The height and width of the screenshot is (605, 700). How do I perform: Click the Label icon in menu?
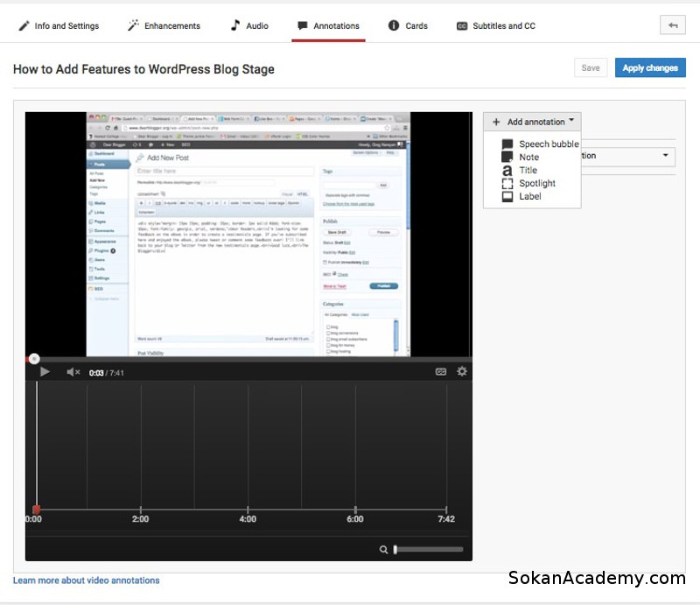point(507,196)
